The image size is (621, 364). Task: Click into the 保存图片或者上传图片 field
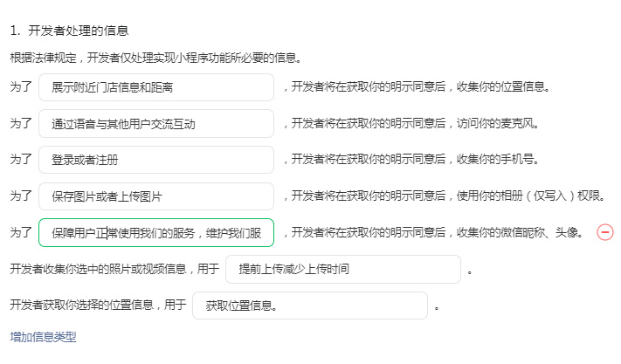pyautogui.click(x=156, y=196)
